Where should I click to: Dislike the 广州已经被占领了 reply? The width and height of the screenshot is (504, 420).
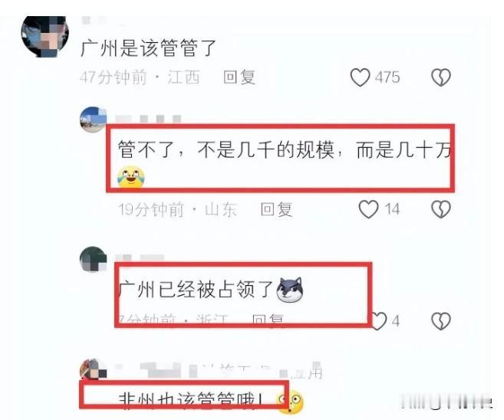coord(441,321)
